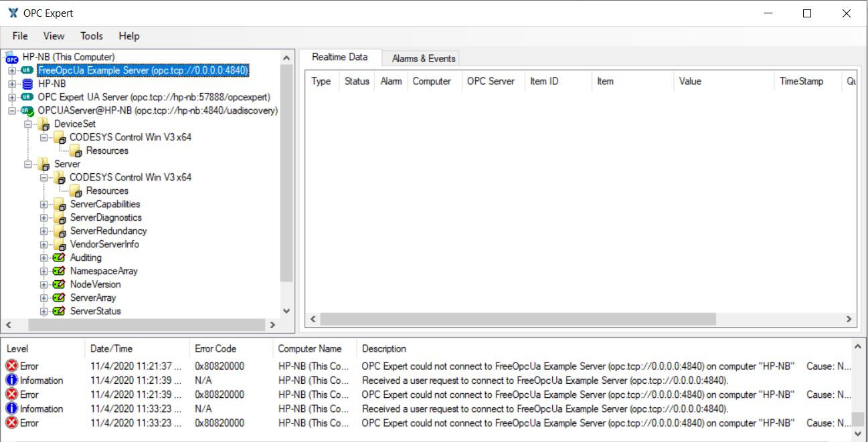Viewport: 868px width, 442px height.
Task: Switch to the Alarms & Events tab
Action: point(422,58)
